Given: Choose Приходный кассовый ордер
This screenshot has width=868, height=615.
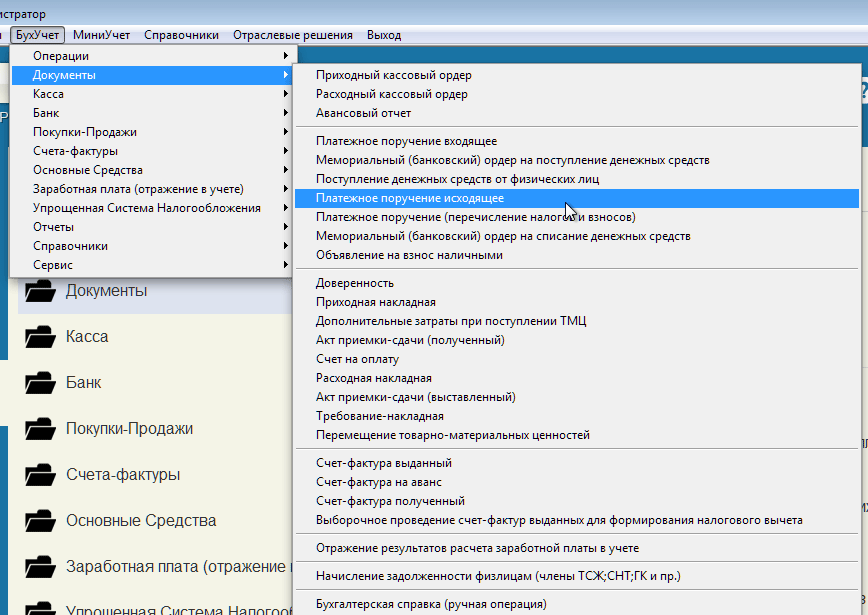Looking at the screenshot, I should (577, 75).
